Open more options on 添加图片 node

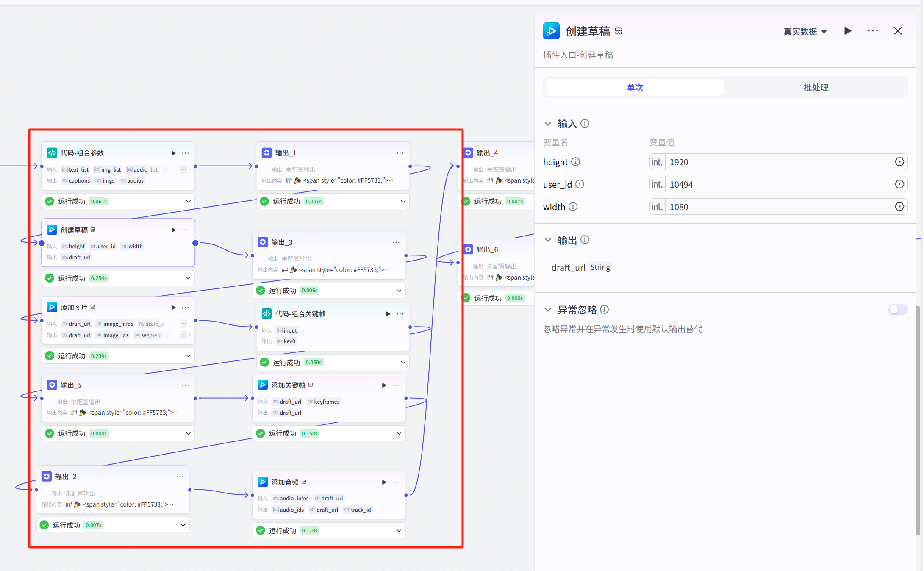point(185,308)
